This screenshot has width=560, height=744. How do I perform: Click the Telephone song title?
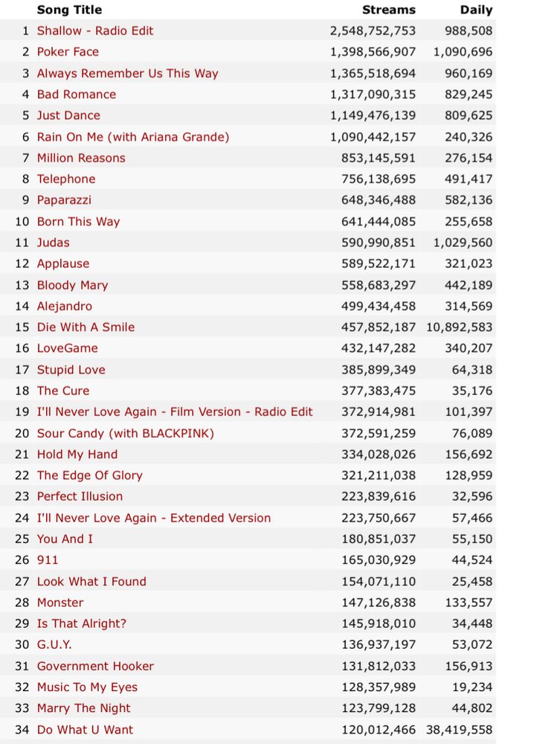(x=66, y=179)
